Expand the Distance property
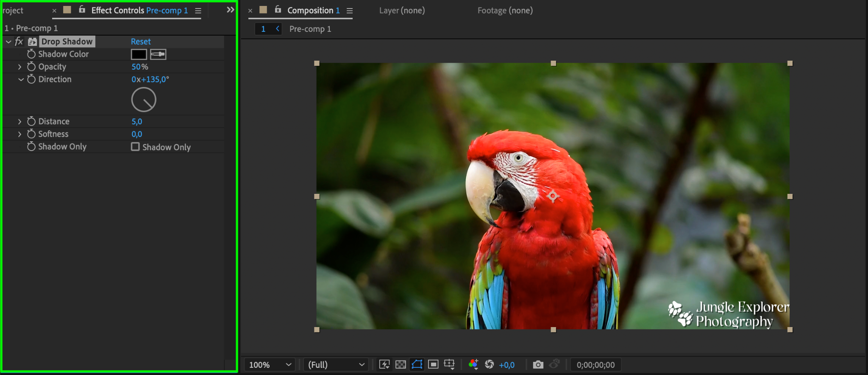The width and height of the screenshot is (868, 375). tap(19, 121)
